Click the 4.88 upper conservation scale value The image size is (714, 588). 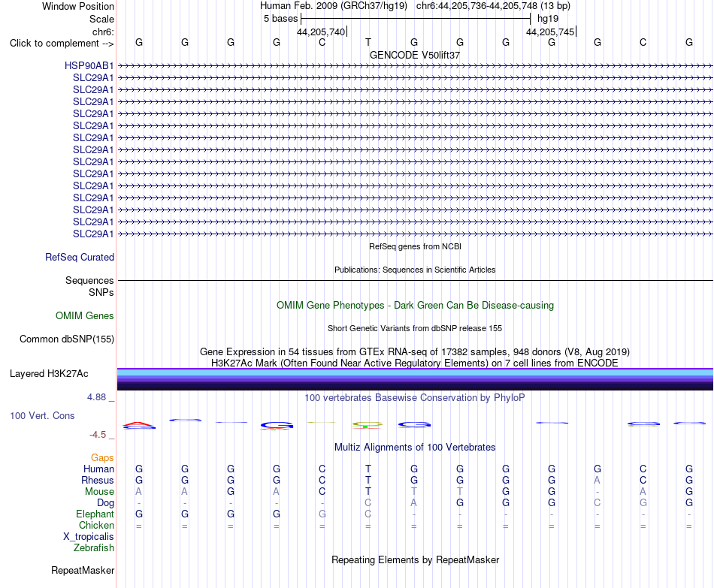click(x=96, y=397)
